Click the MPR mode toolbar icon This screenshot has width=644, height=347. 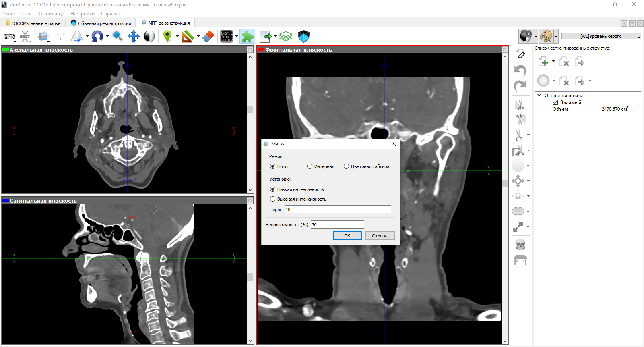tap(9, 37)
